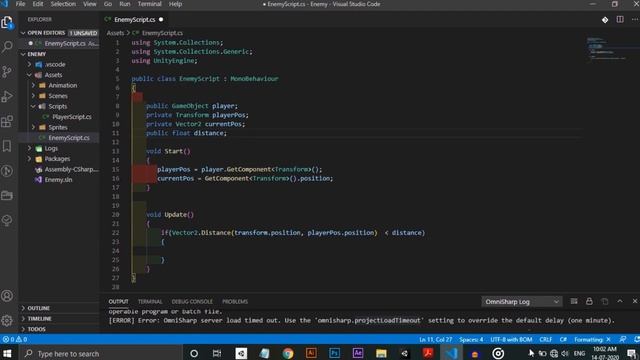Click the diamond icon in editor toolbar
This screenshot has width=640, height=360.
tap(605, 20)
